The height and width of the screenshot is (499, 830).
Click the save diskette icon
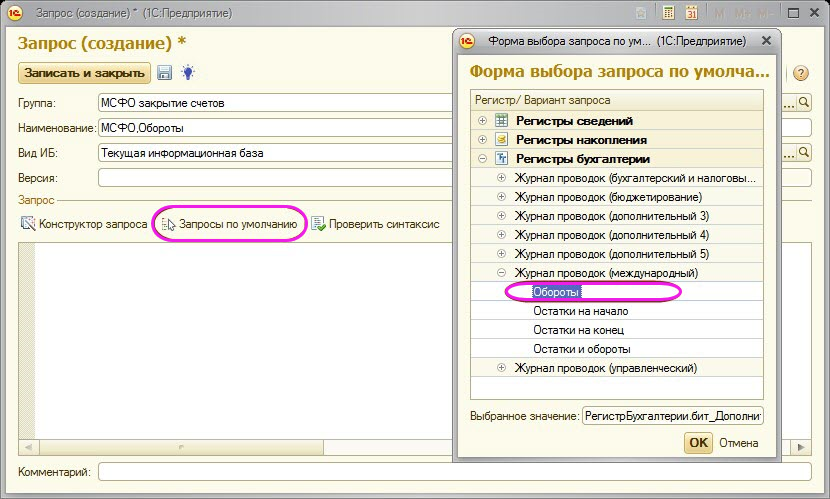pos(165,73)
